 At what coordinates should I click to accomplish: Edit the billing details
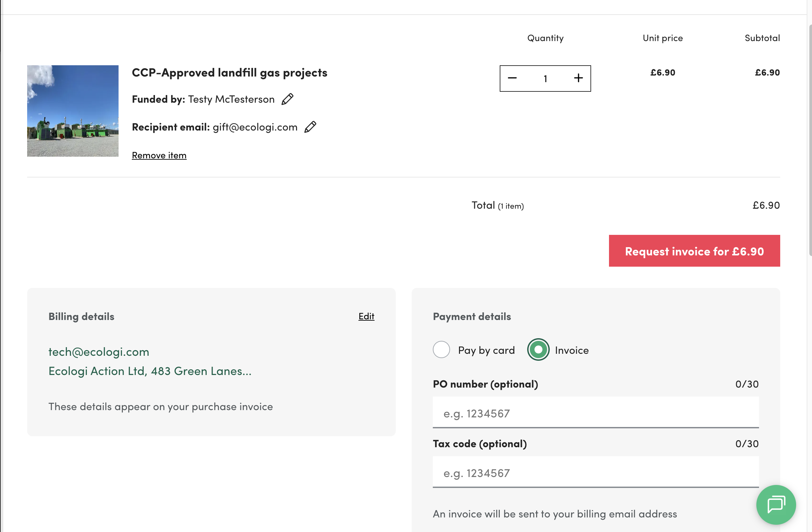tap(366, 316)
